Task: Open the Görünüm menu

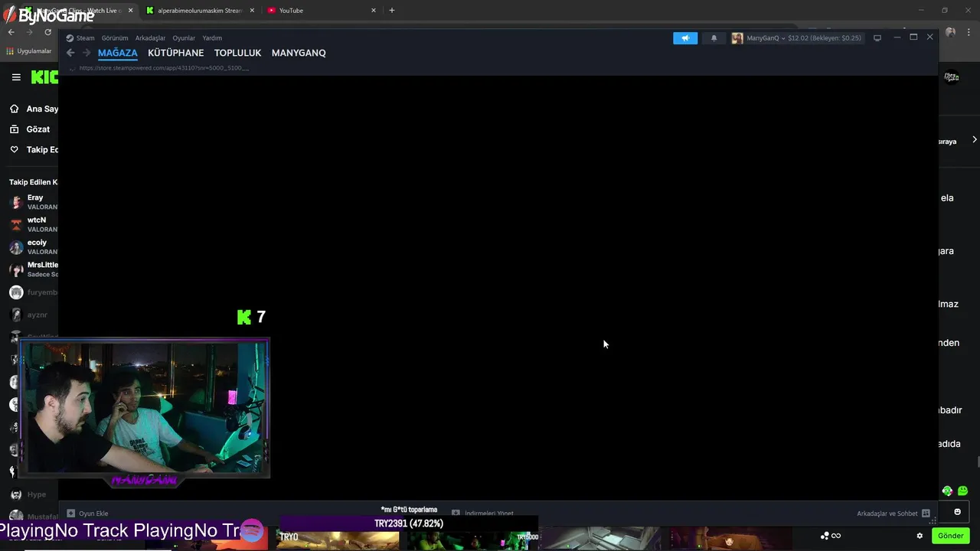Action: [115, 38]
